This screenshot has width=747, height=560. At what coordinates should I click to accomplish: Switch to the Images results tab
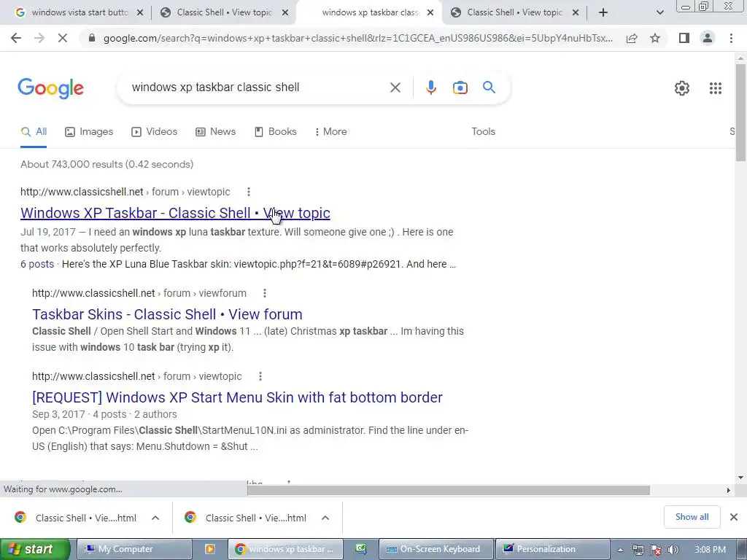coord(89,132)
